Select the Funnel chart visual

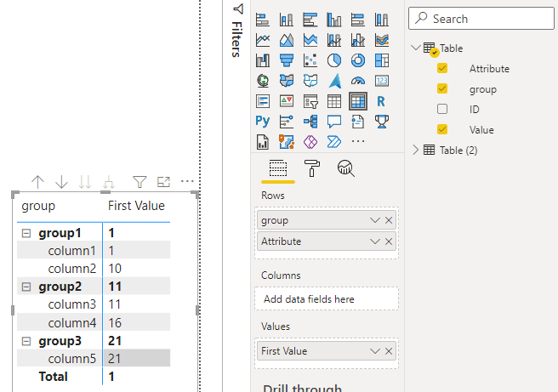coord(287,60)
